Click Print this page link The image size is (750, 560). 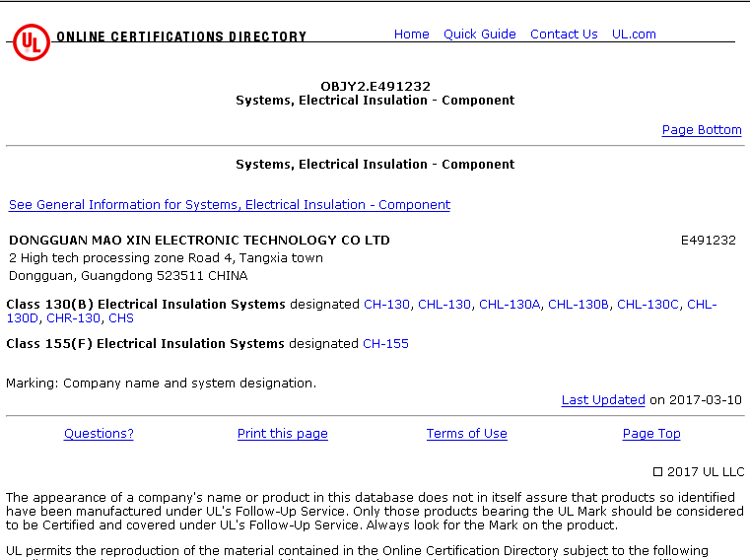point(283,434)
